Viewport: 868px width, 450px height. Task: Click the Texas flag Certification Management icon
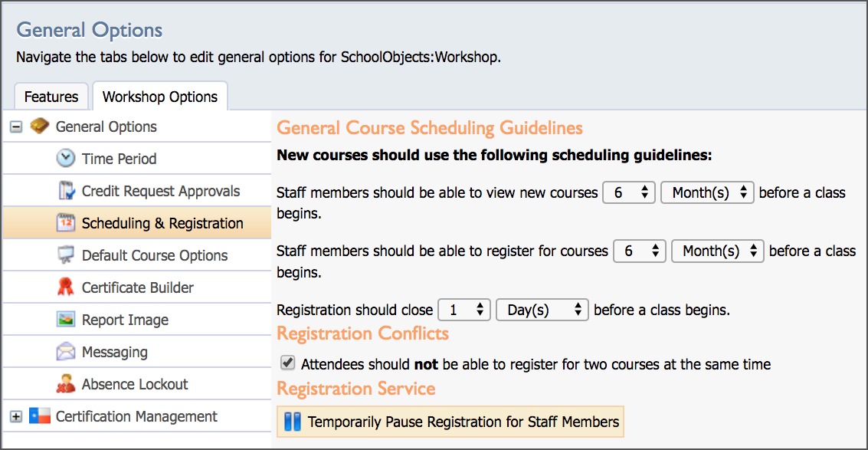(39, 416)
